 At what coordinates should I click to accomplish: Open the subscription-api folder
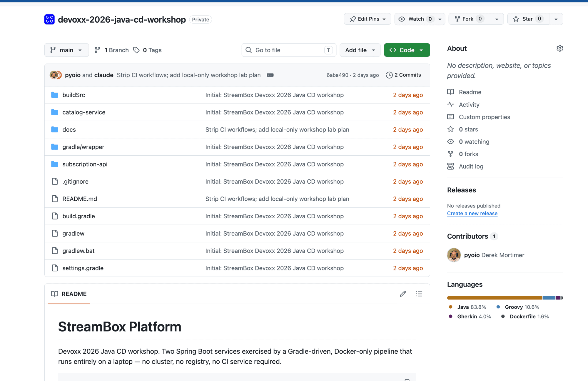85,164
